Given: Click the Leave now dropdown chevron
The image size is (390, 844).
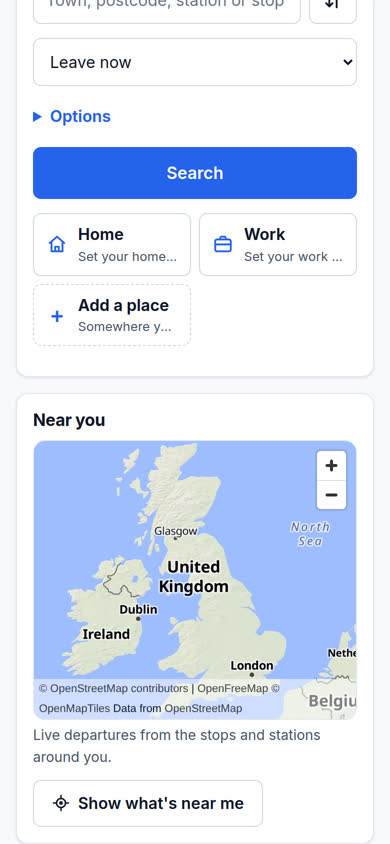Looking at the screenshot, I should click(x=348, y=62).
